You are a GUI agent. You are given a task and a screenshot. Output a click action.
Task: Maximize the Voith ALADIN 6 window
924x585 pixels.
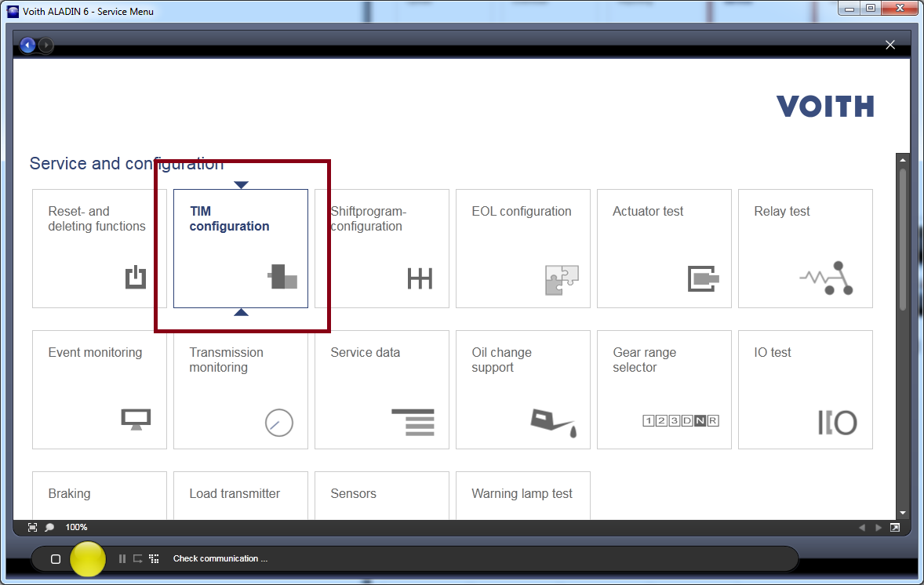pyautogui.click(x=871, y=9)
